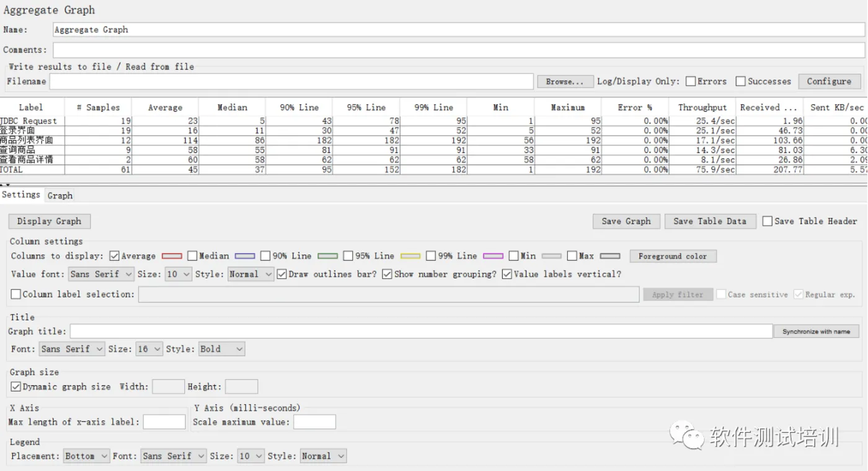Pick the red Average color swatch
The width and height of the screenshot is (868, 471).
coord(172,256)
